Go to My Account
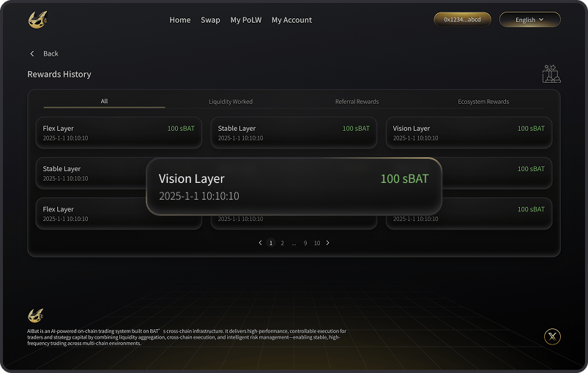The image size is (588, 373). coord(291,20)
